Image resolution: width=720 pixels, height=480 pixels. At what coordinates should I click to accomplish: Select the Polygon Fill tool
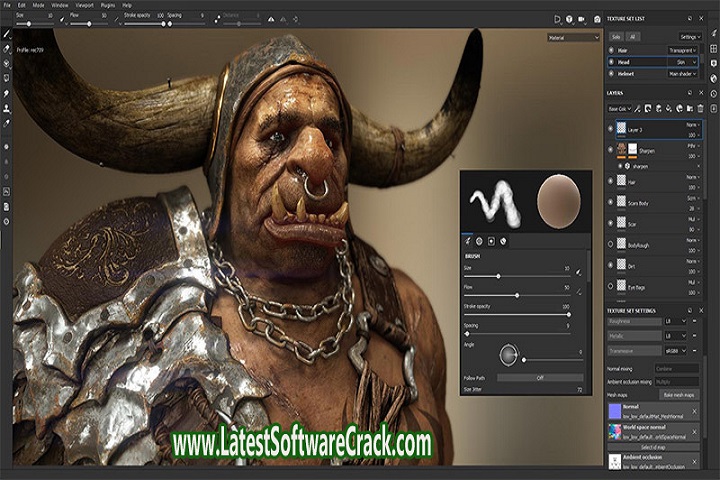[x=6, y=78]
